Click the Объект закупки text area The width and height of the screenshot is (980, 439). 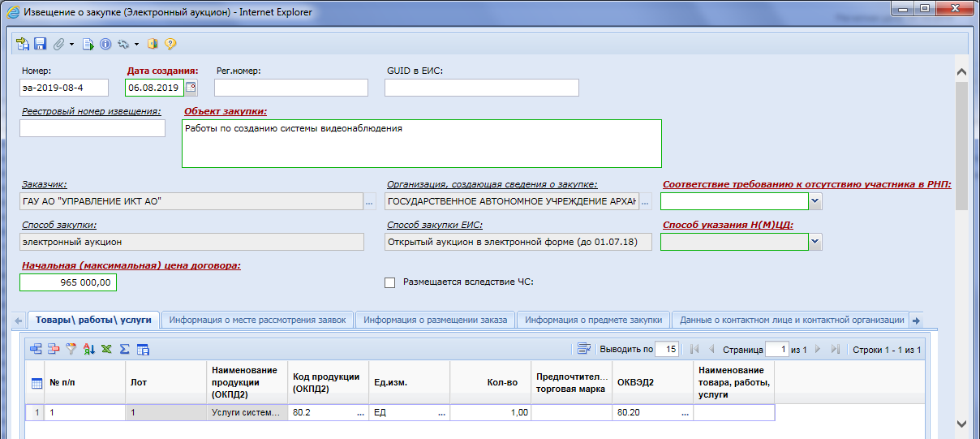pyautogui.click(x=421, y=144)
